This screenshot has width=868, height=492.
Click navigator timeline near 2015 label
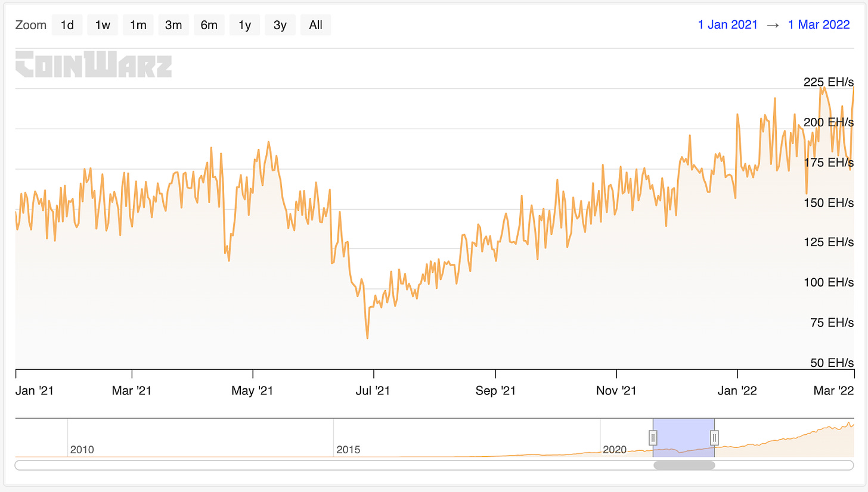pos(348,449)
